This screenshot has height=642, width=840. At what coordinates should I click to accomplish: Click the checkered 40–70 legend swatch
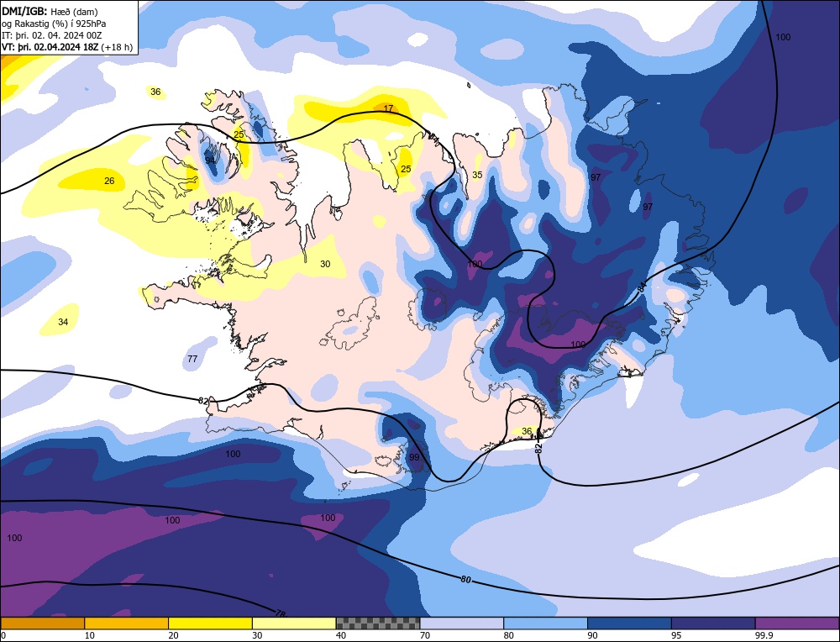[378, 623]
